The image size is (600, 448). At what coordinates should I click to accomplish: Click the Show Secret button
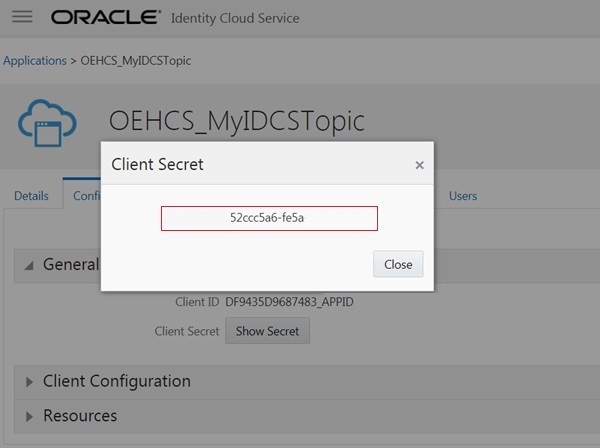pyautogui.click(x=267, y=331)
